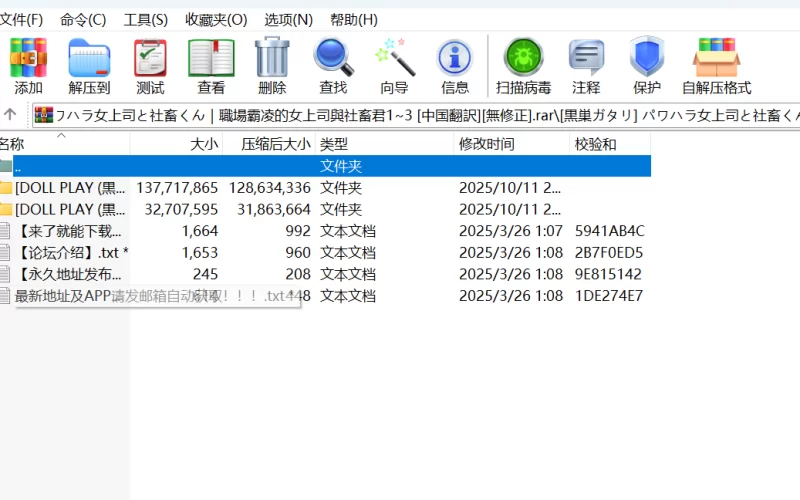The image size is (800, 500).
Task: Click the document icon beside 【论坛介绍】.txt
Action: (x=5, y=253)
